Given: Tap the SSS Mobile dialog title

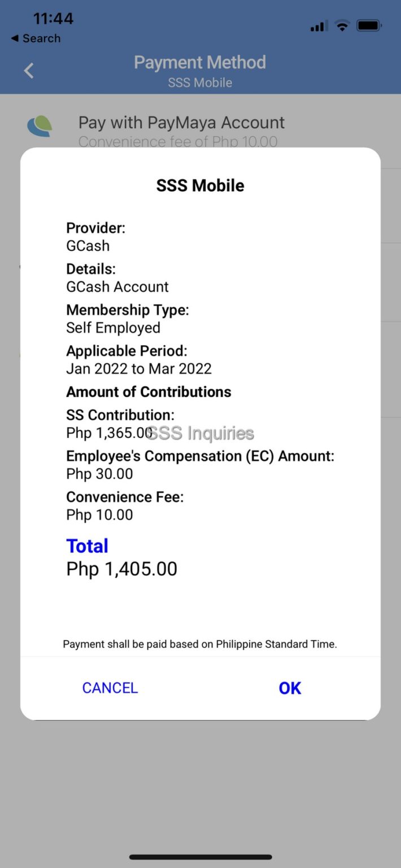Looking at the screenshot, I should point(200,185).
